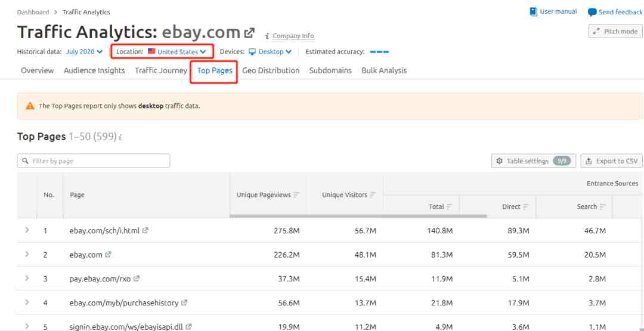Expand row 5 signin.ebay.com
This screenshot has width=644, height=331.
(x=27, y=326)
